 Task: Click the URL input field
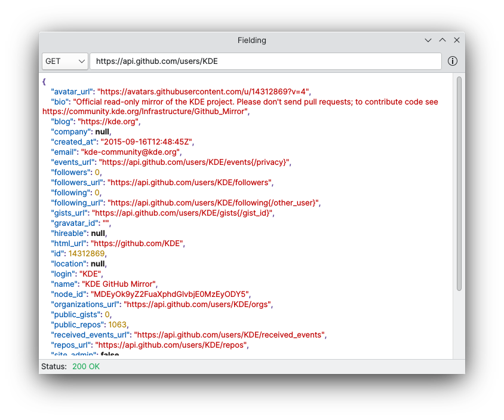pos(265,61)
